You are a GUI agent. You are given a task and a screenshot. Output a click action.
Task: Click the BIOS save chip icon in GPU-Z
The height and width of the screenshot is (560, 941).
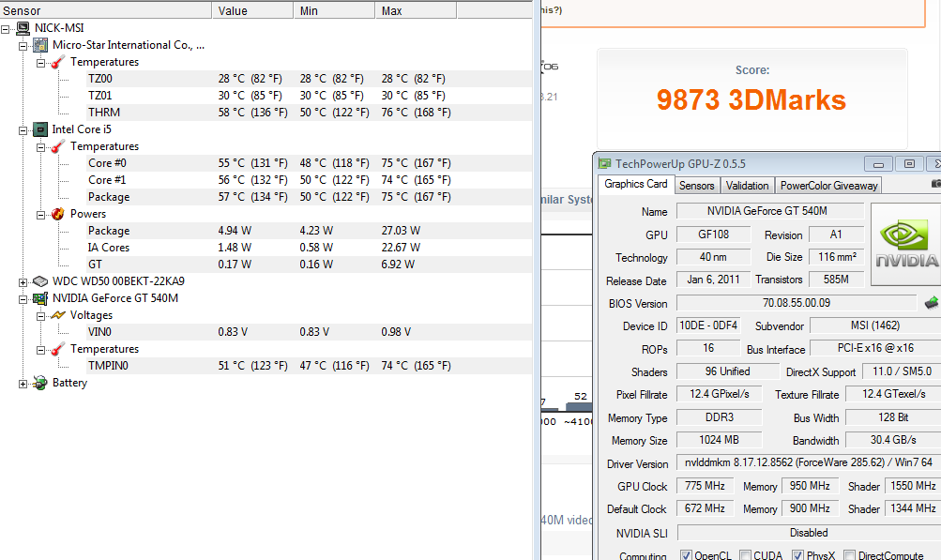pyautogui.click(x=932, y=302)
